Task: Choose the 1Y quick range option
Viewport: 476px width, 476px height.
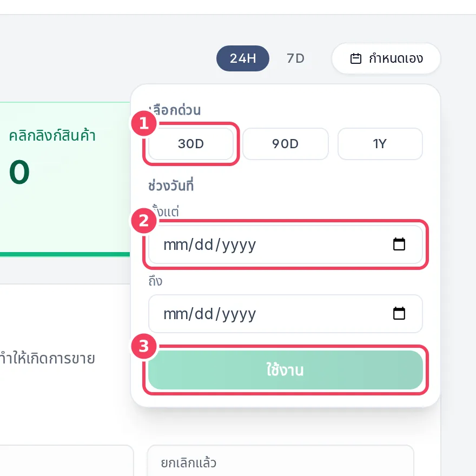Action: tap(380, 143)
